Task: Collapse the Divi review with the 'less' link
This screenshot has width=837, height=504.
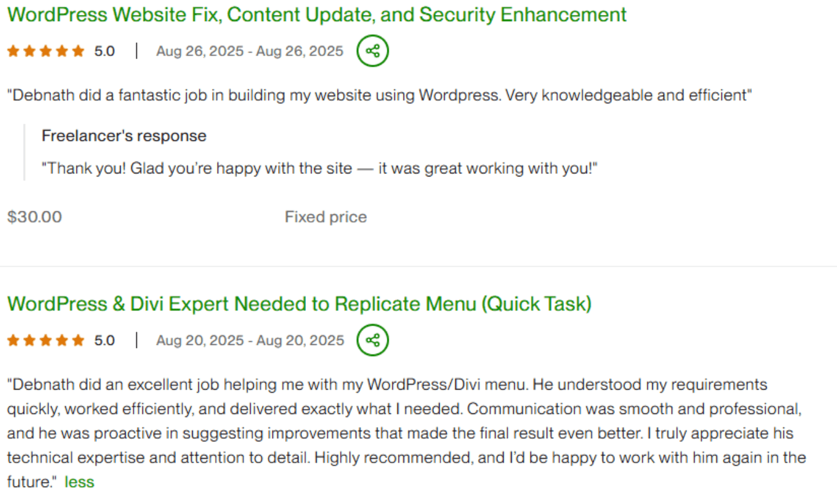Action: coord(80,482)
